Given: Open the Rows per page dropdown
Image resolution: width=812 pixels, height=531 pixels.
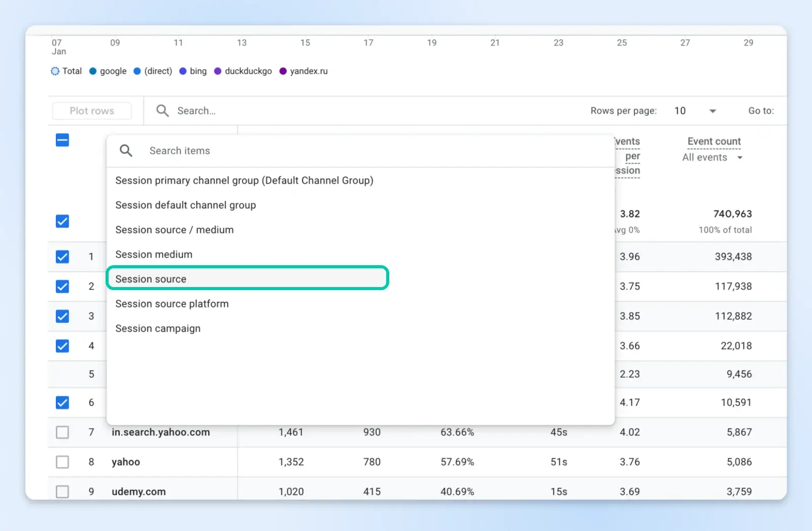Looking at the screenshot, I should (695, 111).
